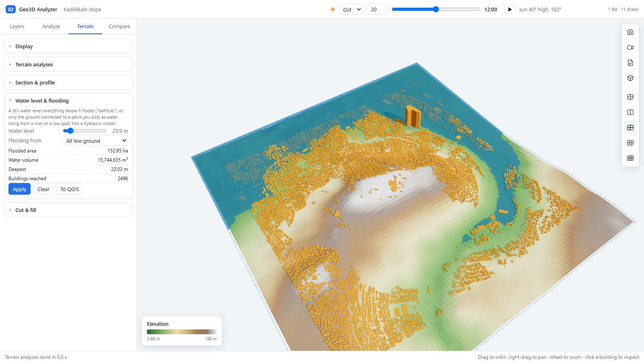Click the day number field showing 20
Viewport: 644px width, 362px height.
376,9
